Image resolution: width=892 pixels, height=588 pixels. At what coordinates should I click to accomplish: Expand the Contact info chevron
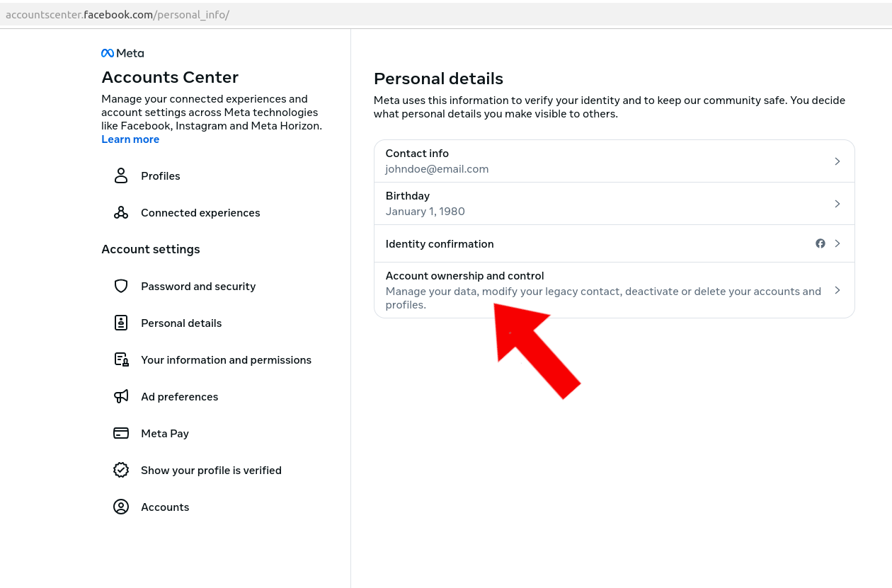click(x=837, y=161)
